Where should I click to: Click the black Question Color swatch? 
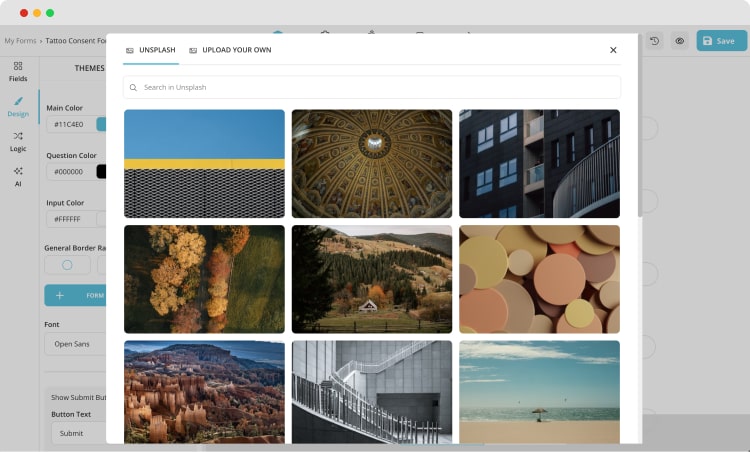coord(101,171)
